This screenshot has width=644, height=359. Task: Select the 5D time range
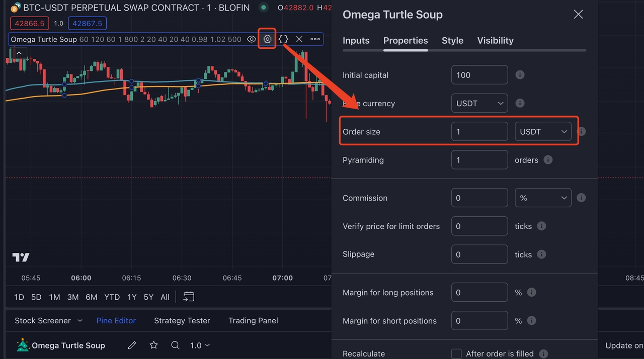[36, 297]
